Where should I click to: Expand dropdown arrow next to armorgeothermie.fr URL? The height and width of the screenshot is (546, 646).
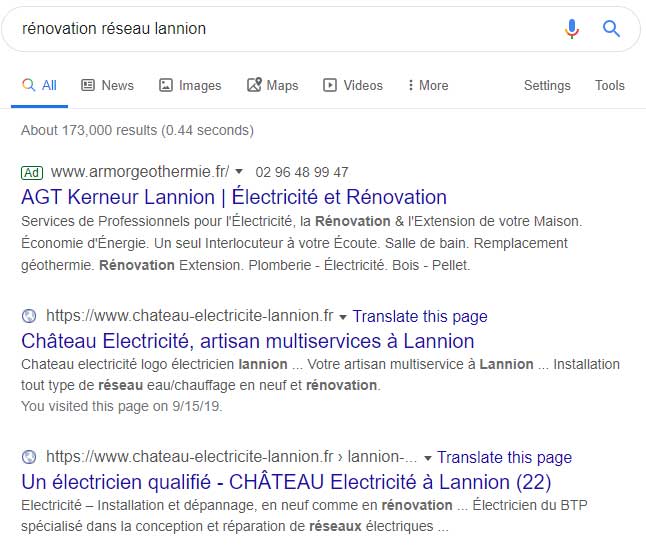(x=239, y=171)
